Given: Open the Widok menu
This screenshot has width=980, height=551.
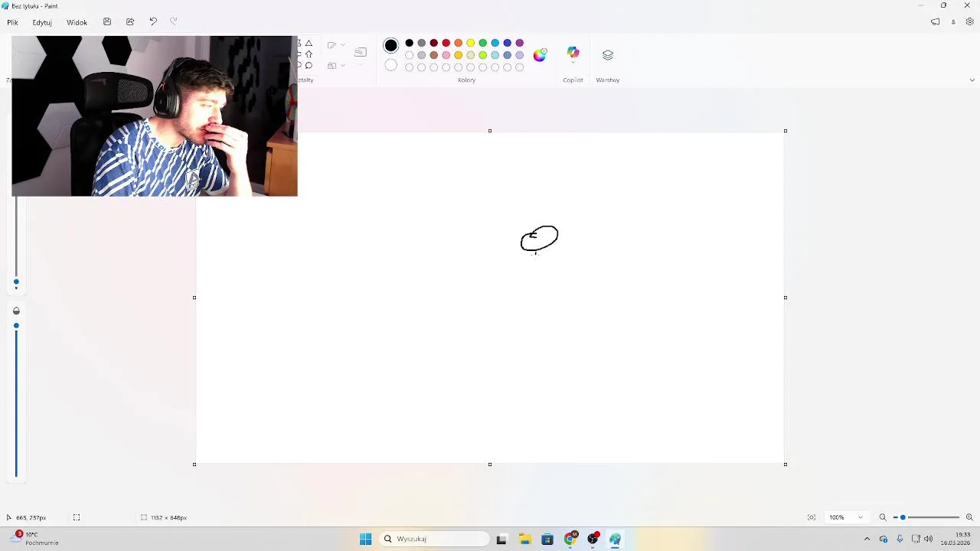Looking at the screenshot, I should (77, 22).
